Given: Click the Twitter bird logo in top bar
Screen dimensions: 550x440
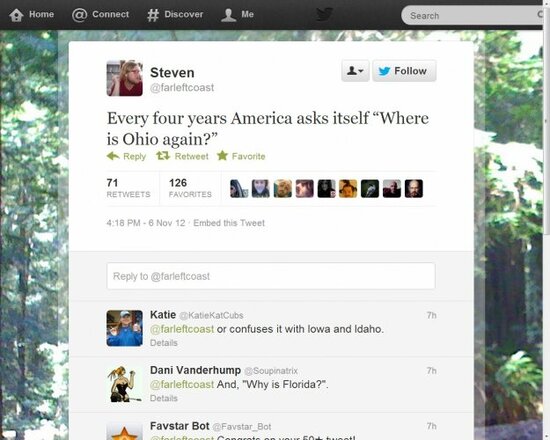Looking at the screenshot, I should [324, 14].
